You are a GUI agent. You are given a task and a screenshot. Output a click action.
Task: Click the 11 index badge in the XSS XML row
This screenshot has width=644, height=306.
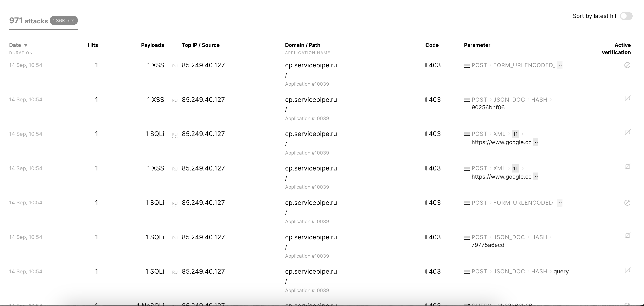point(515,168)
